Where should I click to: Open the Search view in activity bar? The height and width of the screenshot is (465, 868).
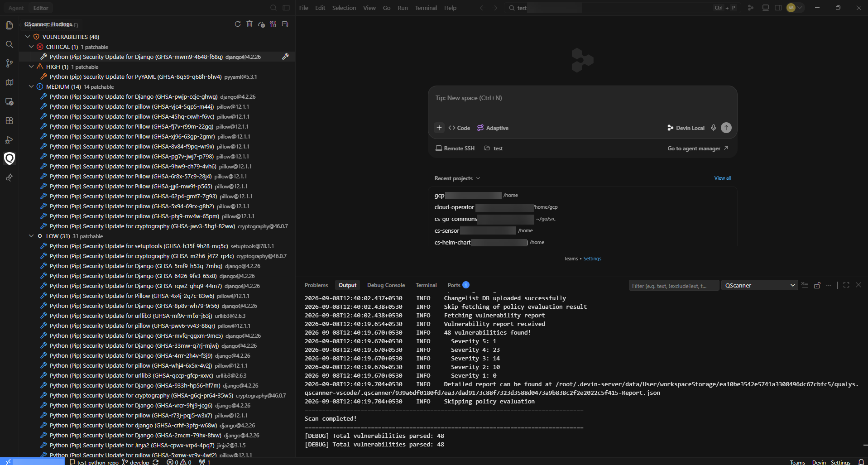9,44
